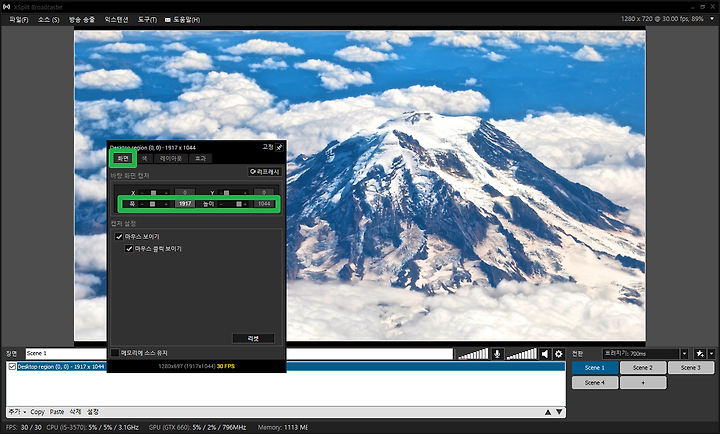720x434 pixels.
Task: Open the 도구(T) menu
Action: point(147,20)
